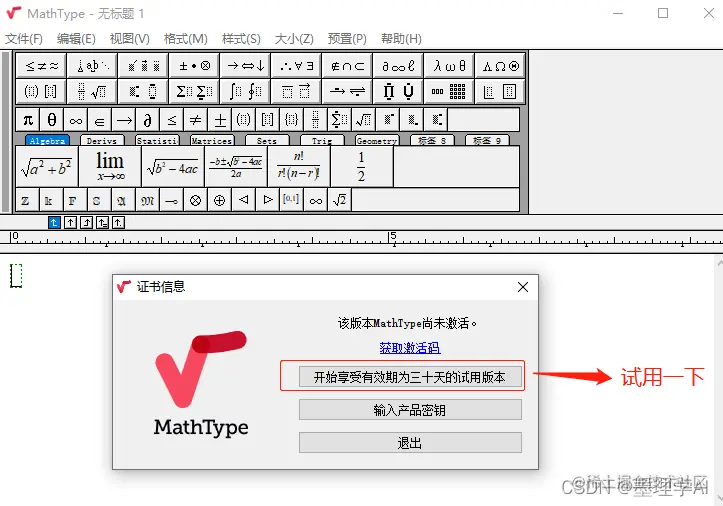This screenshot has height=506, width=723.
Task: Insert circled plus symbol in bottom bar
Action: [x=219, y=200]
